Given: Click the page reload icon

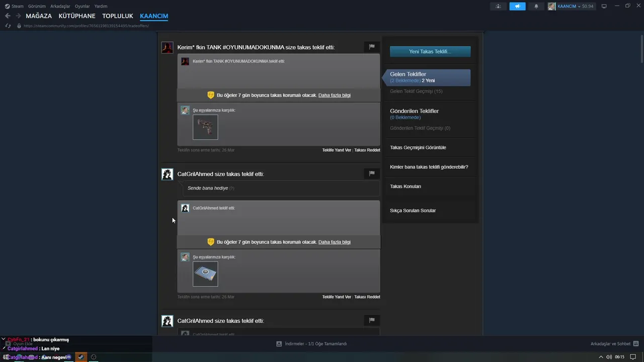Looking at the screenshot, I should [8, 26].
